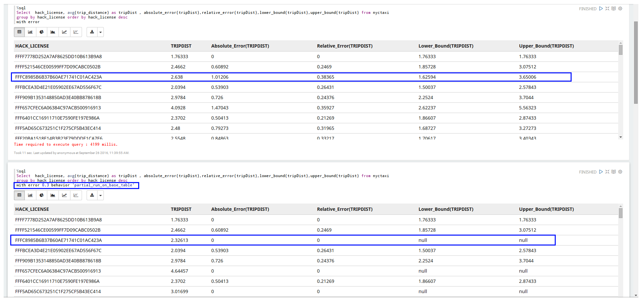Click HACK_LICENSE column header in first table
Viewport: 644px width, 305px height.
pyautogui.click(x=32, y=46)
